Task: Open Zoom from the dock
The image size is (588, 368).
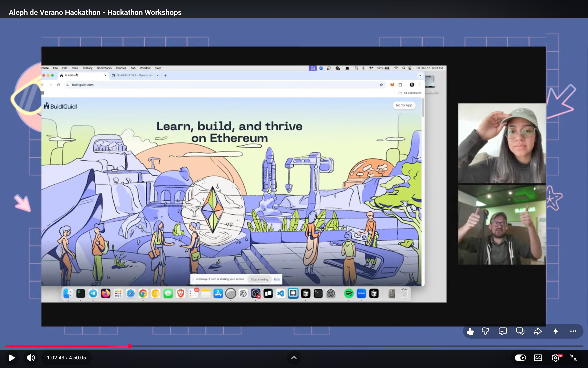Action: [x=361, y=293]
